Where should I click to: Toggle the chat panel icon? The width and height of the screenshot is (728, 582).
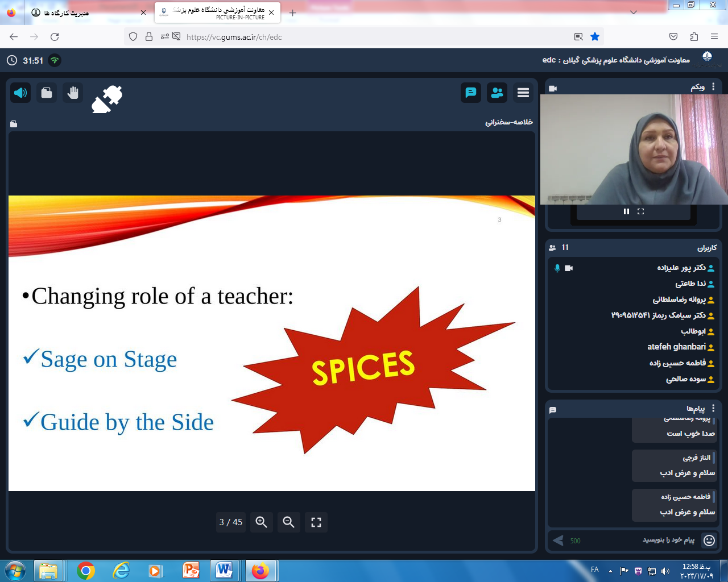coord(471,93)
